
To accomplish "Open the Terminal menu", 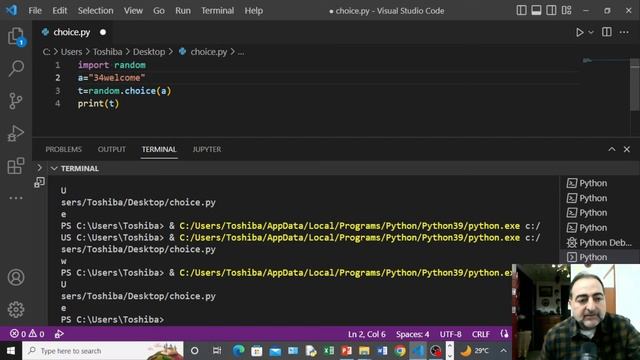I will tap(218, 11).
